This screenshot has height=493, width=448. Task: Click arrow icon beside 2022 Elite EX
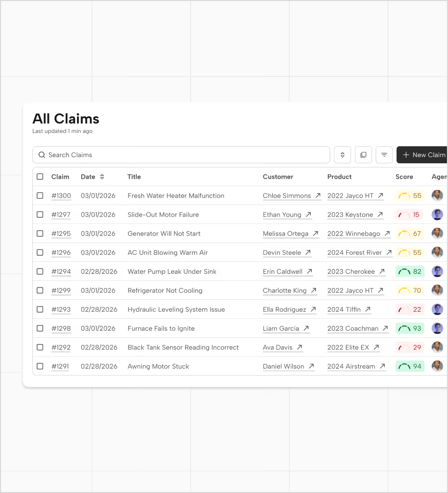[x=376, y=347]
